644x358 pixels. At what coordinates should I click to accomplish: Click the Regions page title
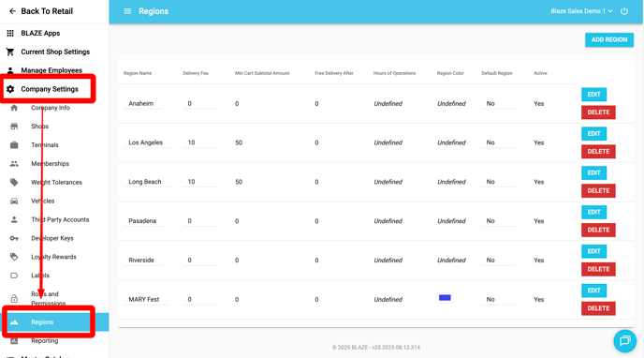(154, 11)
